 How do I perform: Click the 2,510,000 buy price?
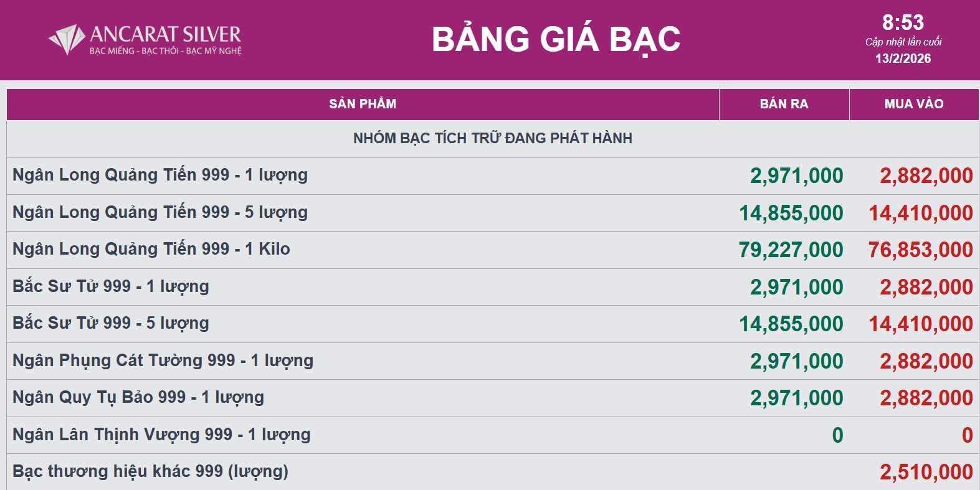click(926, 472)
